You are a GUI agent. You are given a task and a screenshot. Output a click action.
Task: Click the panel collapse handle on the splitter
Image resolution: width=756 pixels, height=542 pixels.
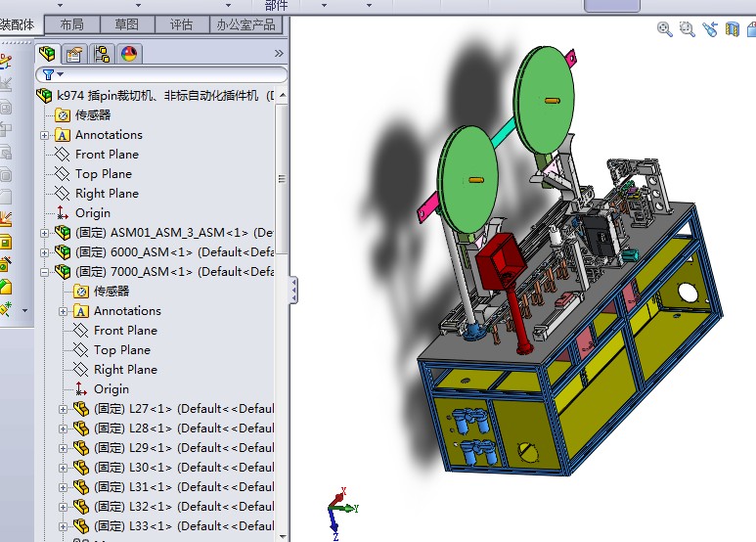[x=293, y=290]
